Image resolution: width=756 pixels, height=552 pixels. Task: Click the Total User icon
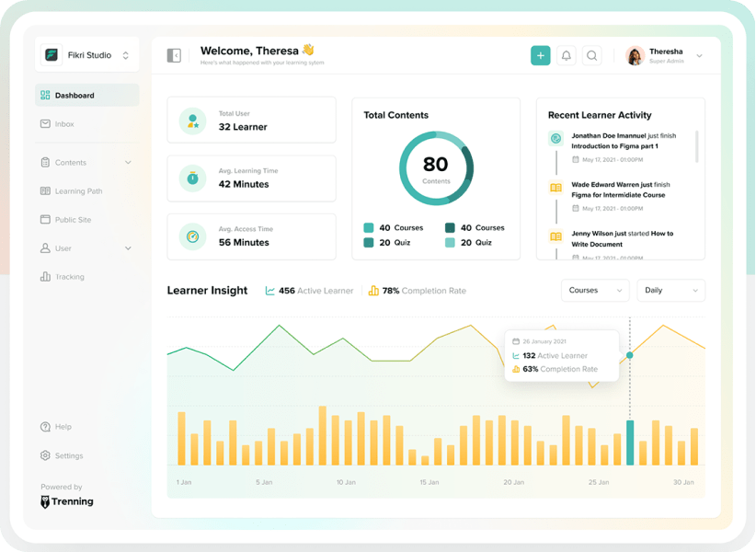(192, 121)
